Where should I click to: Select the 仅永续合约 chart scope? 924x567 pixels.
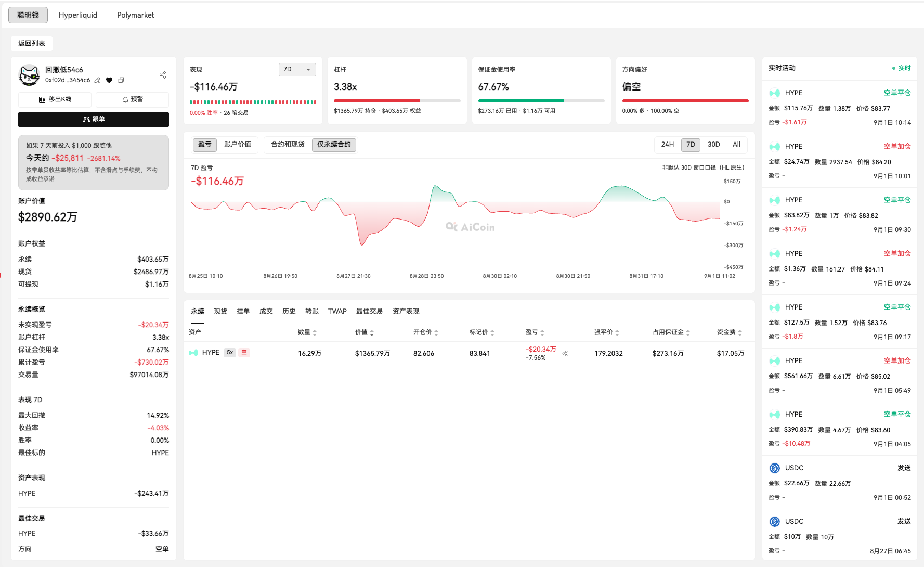pyautogui.click(x=334, y=145)
